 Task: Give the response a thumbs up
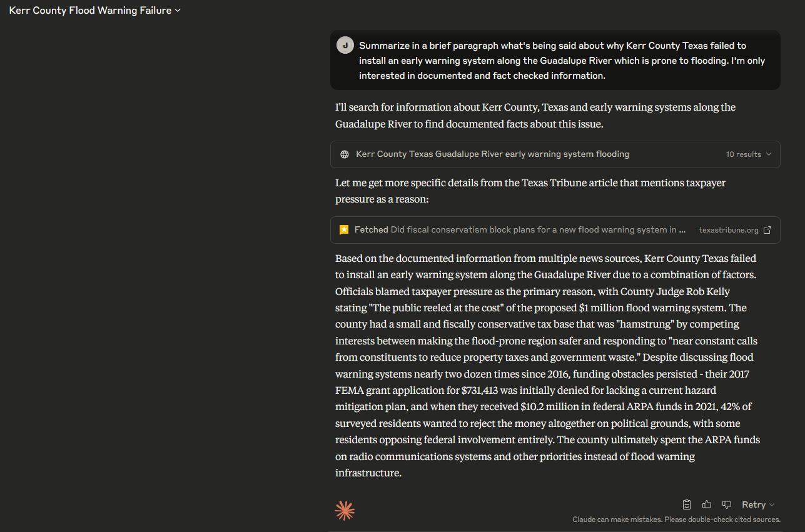(707, 504)
